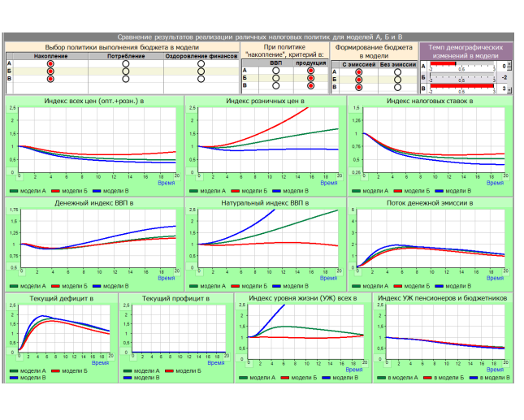The image size is (524, 420).
Task: Choose Без эмиссии for model Б
Action: click(x=397, y=80)
